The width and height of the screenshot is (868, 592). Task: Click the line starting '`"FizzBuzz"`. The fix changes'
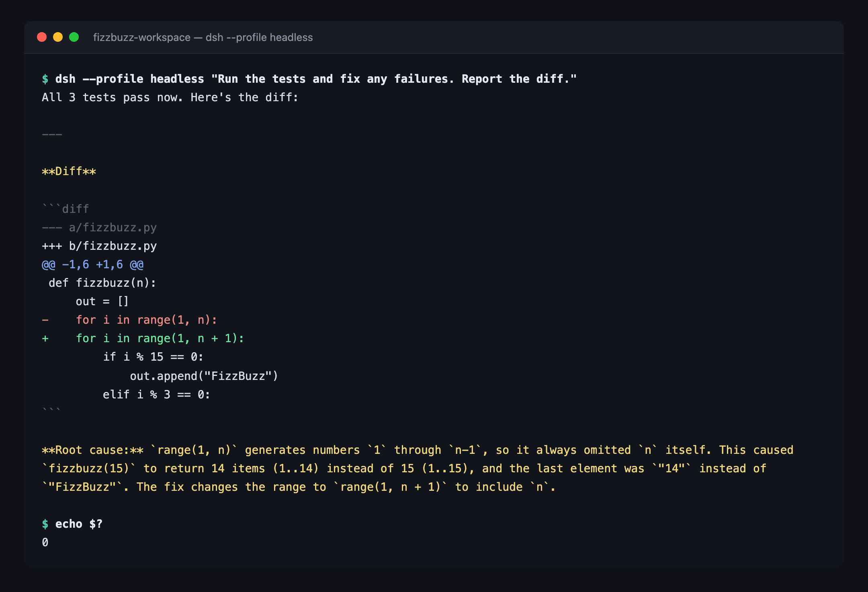299,487
